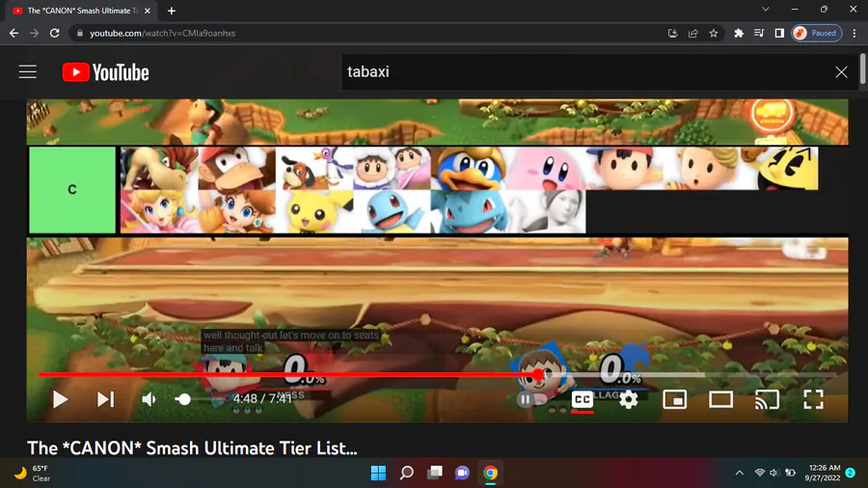Click the Pikachu character in the video
This screenshot has height=488, width=868.
pyautogui.click(x=314, y=211)
